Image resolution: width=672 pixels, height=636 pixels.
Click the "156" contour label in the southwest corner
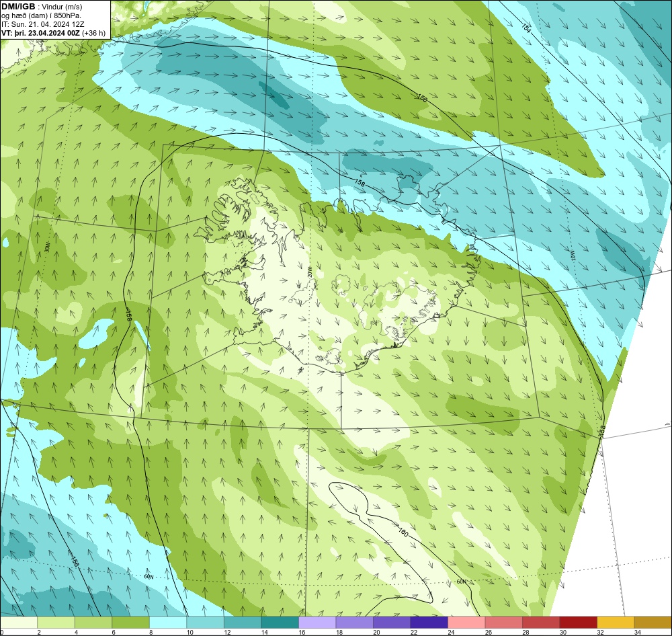pyautogui.click(x=75, y=561)
